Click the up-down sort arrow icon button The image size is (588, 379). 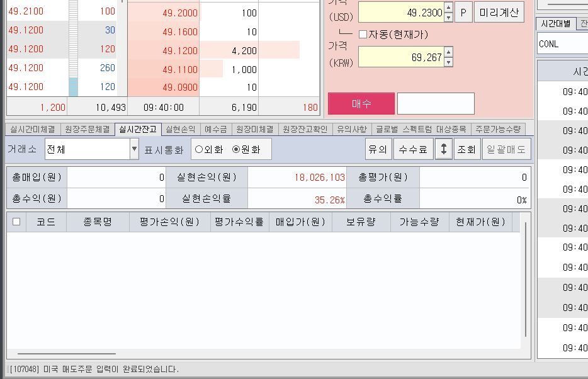[x=444, y=149]
